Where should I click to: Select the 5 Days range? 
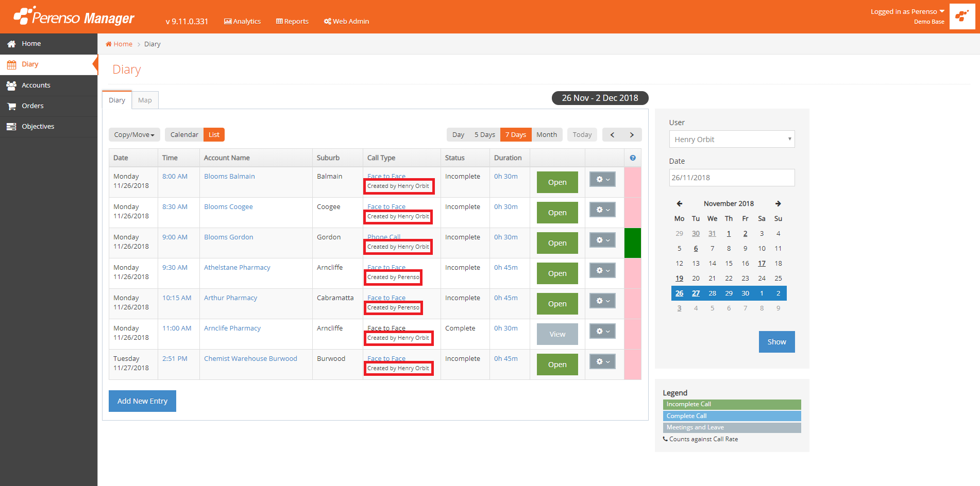(x=485, y=135)
